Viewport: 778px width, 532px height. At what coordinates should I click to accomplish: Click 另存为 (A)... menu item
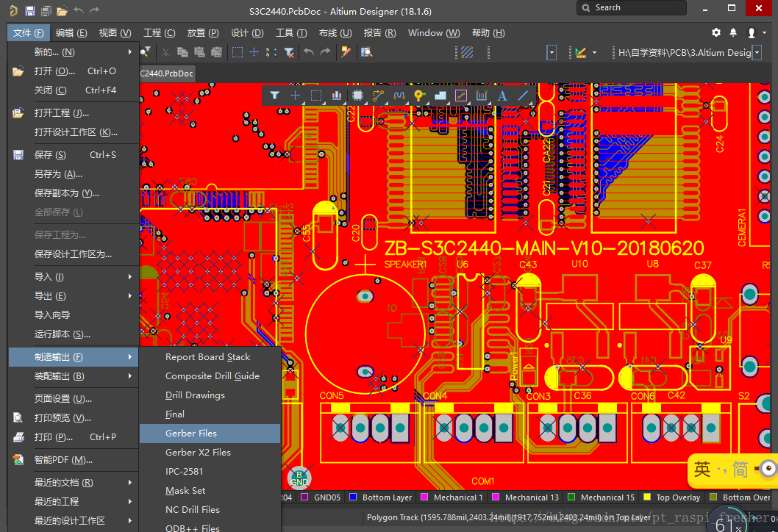[x=74, y=174]
